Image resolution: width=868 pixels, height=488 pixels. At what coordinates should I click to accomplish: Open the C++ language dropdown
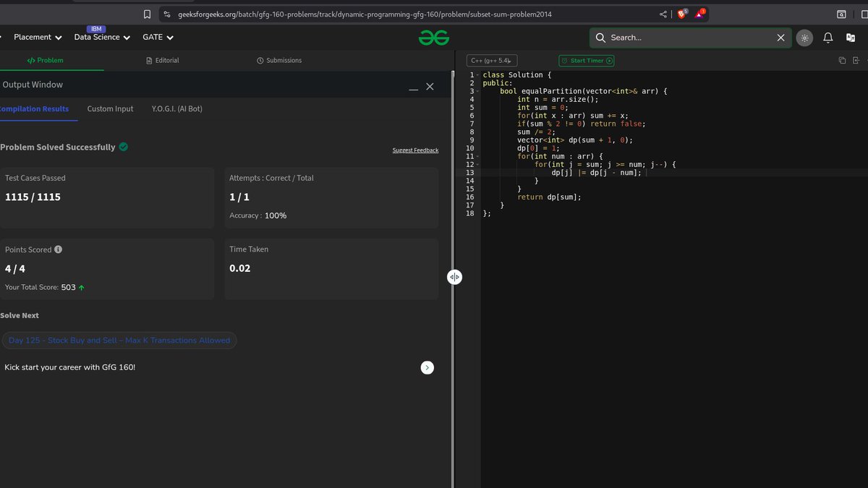pyautogui.click(x=492, y=61)
